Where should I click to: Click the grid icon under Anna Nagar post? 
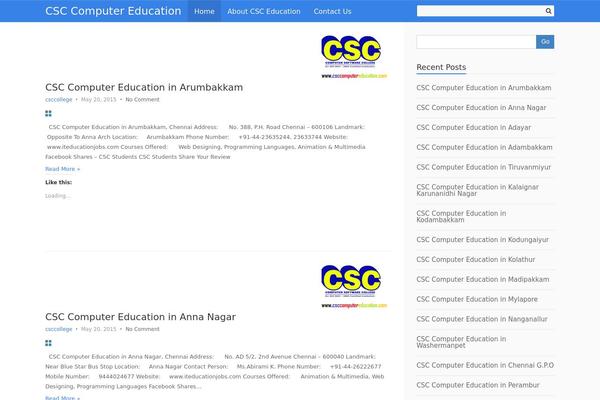(x=48, y=343)
